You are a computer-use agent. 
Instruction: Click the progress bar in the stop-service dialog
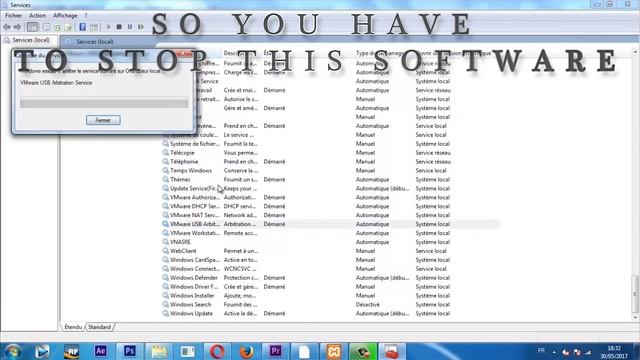pos(104,102)
